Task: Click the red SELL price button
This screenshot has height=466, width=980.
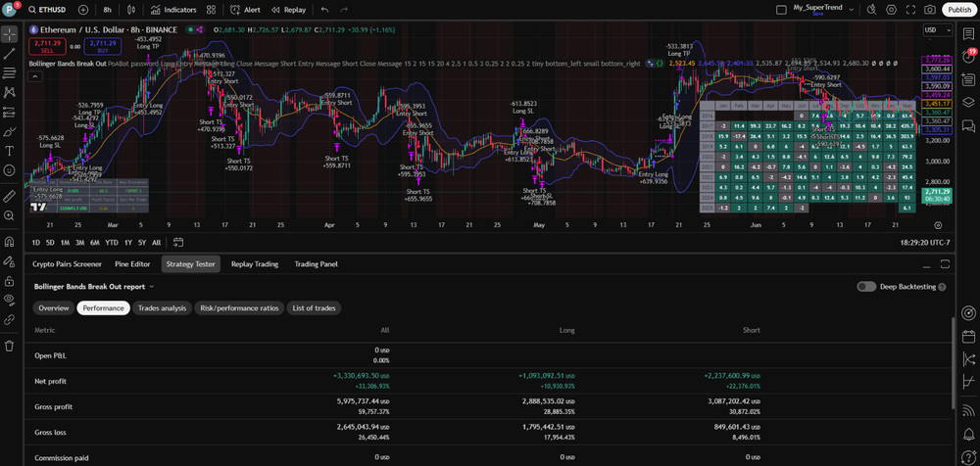Action: pos(47,47)
